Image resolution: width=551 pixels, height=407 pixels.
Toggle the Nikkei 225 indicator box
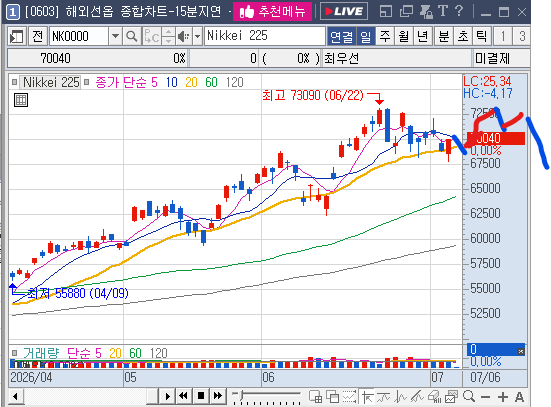tap(14, 82)
